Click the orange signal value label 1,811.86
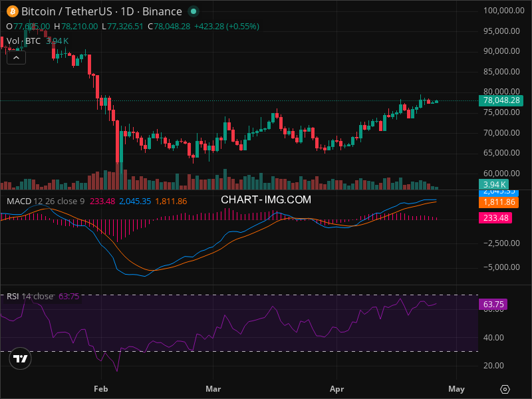The width and height of the screenshot is (532, 399). pyautogui.click(x=498, y=202)
